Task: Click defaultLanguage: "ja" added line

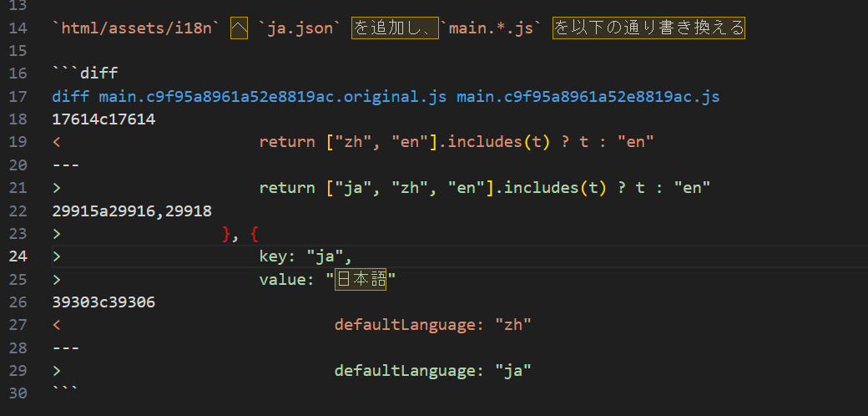Action: (433, 371)
